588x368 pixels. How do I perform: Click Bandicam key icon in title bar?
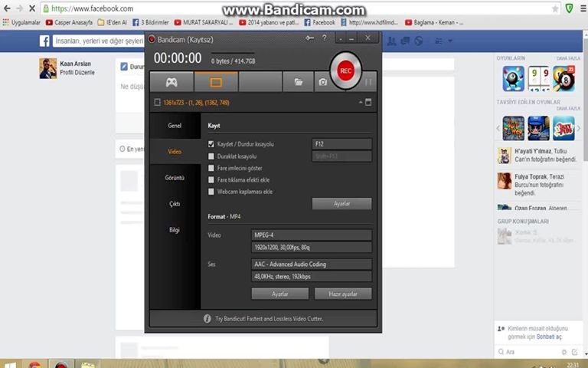tap(309, 38)
